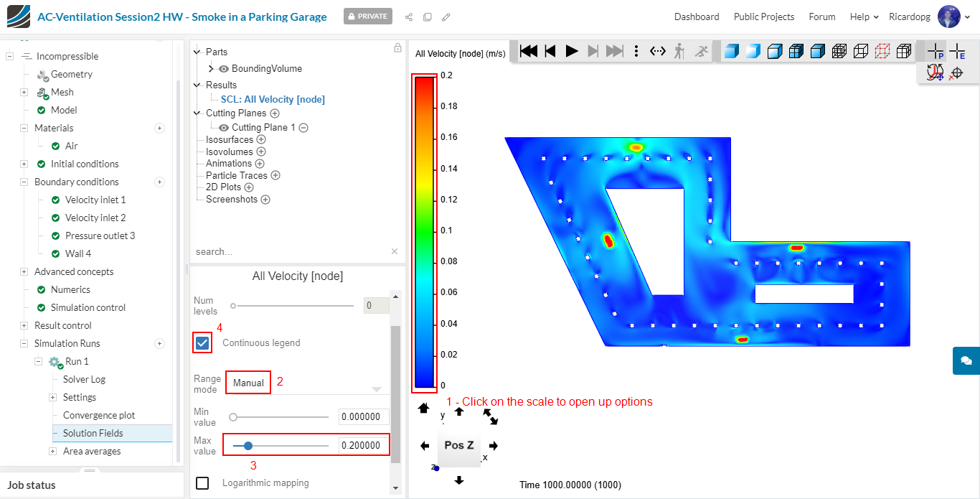Select the slow walking speed icon

[x=679, y=51]
